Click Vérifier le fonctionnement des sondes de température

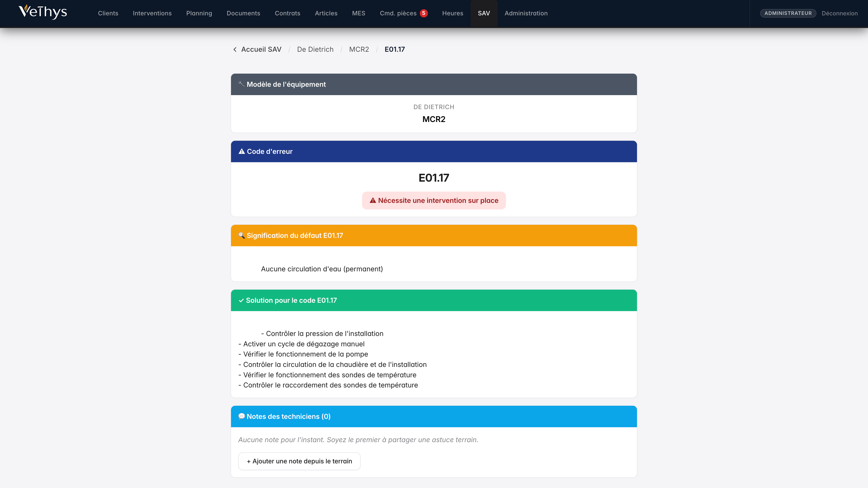pos(327,375)
